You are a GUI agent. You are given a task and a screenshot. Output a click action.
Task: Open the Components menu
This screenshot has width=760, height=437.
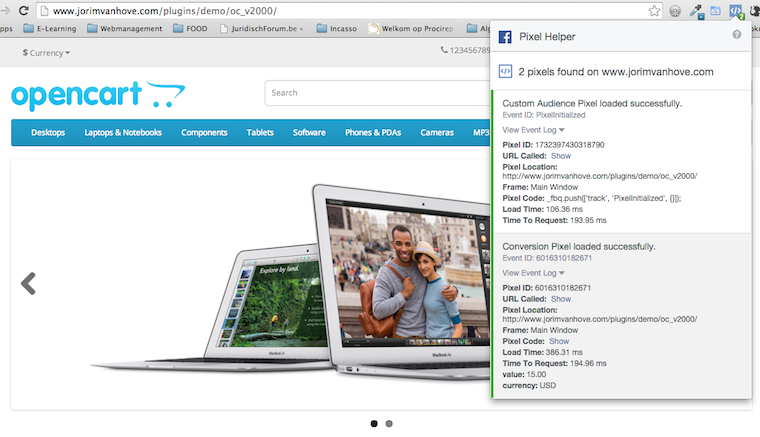tap(204, 132)
